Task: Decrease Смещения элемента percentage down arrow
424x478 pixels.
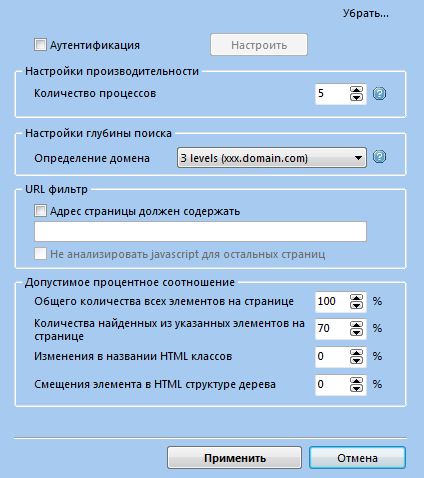Action: (x=356, y=388)
